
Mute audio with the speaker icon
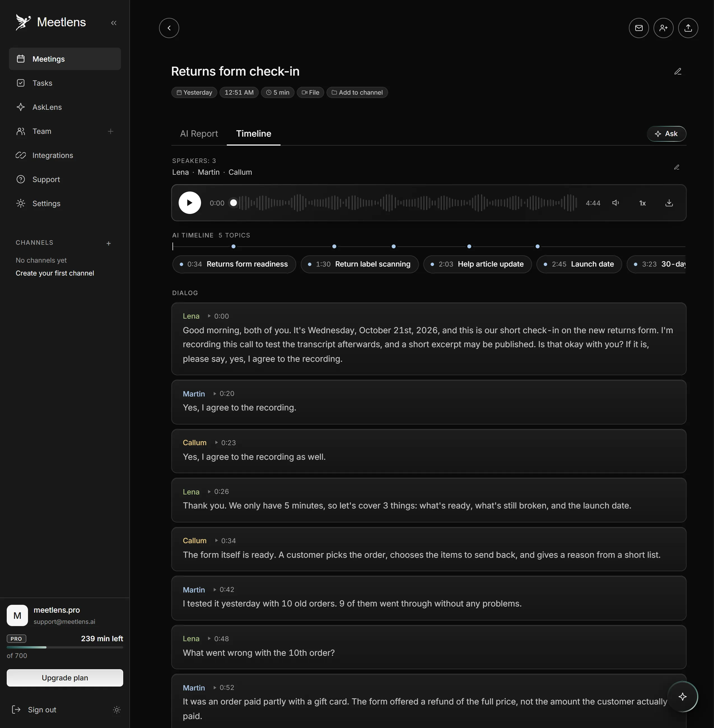click(615, 202)
